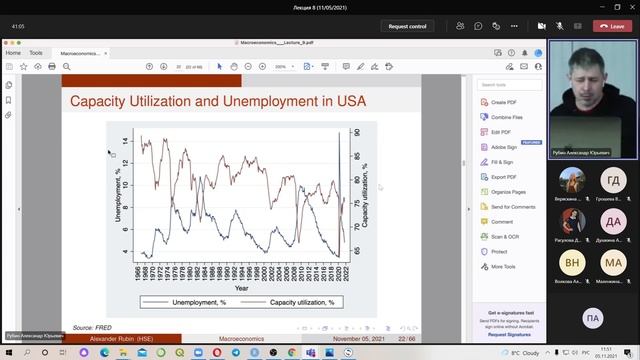Viewport: 640px width, 360px height.
Task: Open the Teams participants panel icon
Action: 460,26
